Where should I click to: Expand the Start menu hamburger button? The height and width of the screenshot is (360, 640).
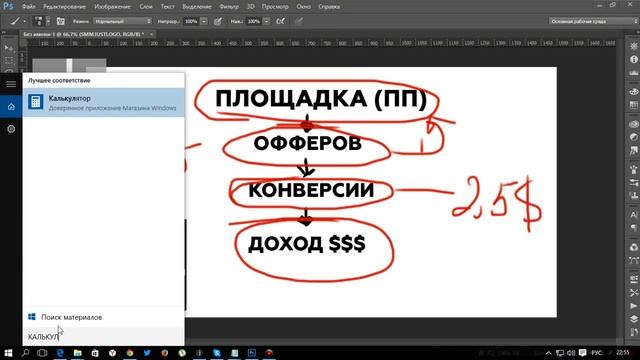(11, 84)
